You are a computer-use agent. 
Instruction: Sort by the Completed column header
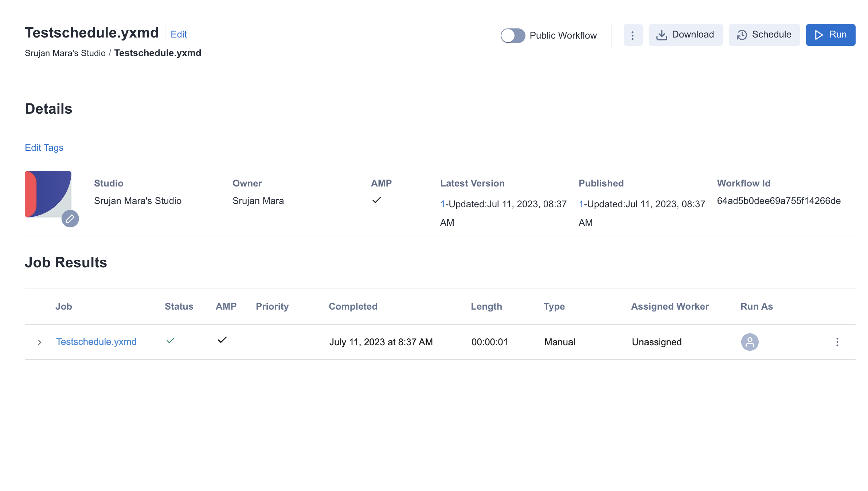pos(353,306)
